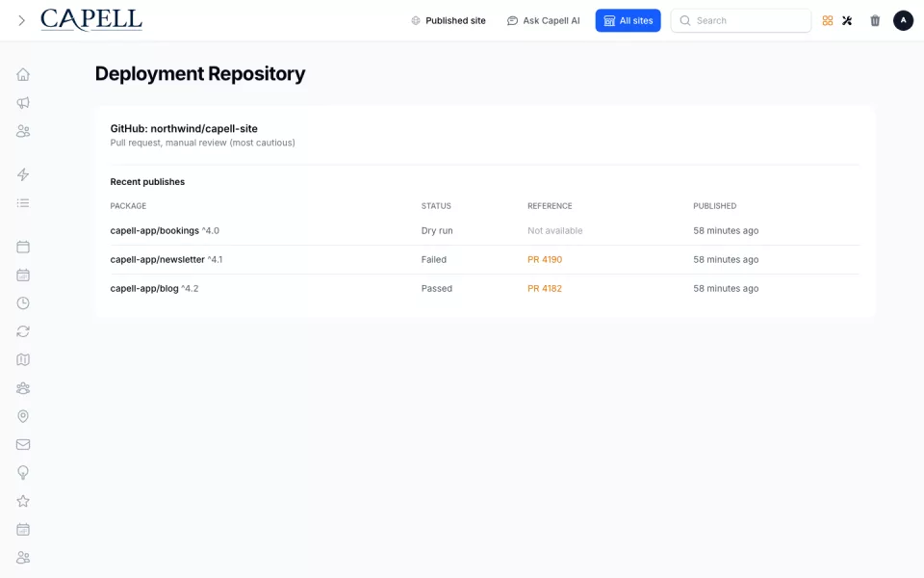Screen dimensions: 924x578
Task: Open the location pin icon
Action: point(23,416)
